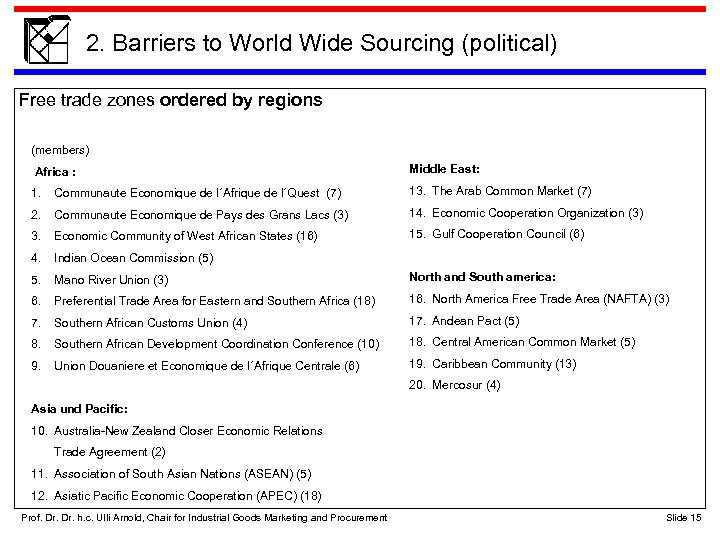Image resolution: width=720 pixels, height=540 pixels.
Task: Select 'Economic Cooperation Organization (3)'
Action: (x=537, y=214)
